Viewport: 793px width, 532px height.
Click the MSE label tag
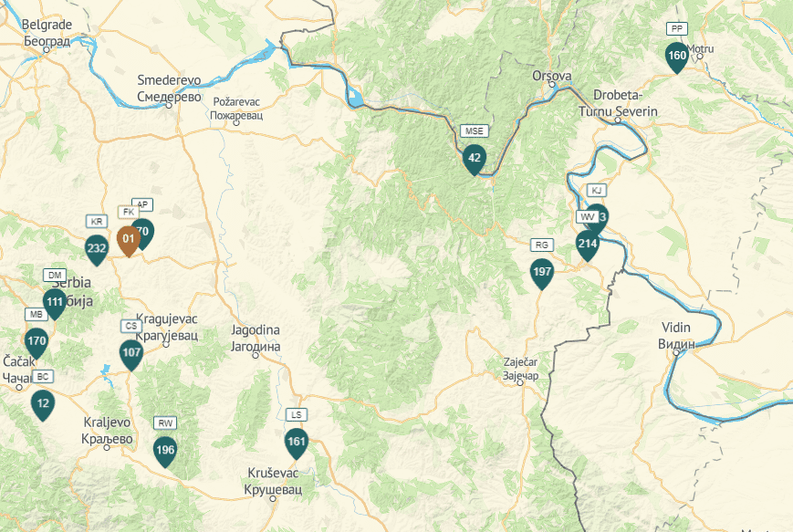tap(475, 131)
